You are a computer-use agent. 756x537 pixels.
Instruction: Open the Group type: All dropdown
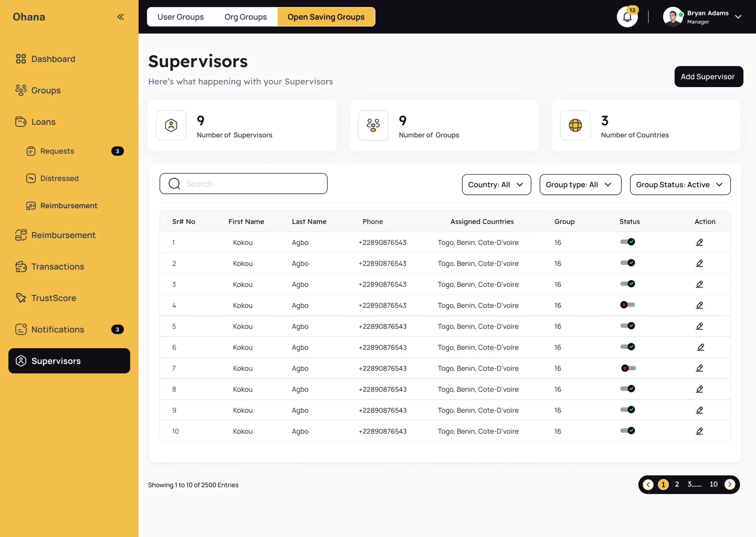pyautogui.click(x=580, y=184)
